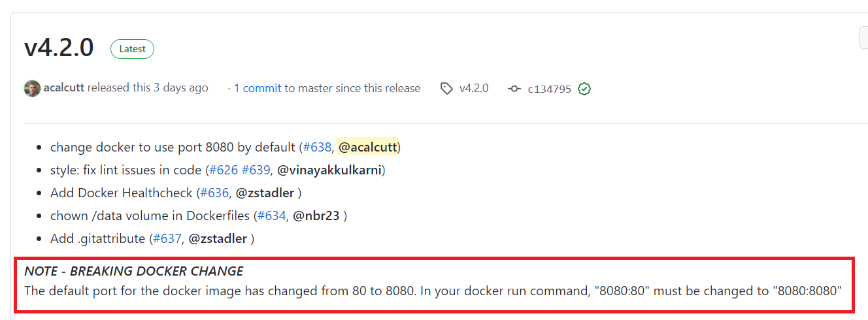Open commit hash c134795
The width and height of the screenshot is (868, 320).
(x=549, y=89)
